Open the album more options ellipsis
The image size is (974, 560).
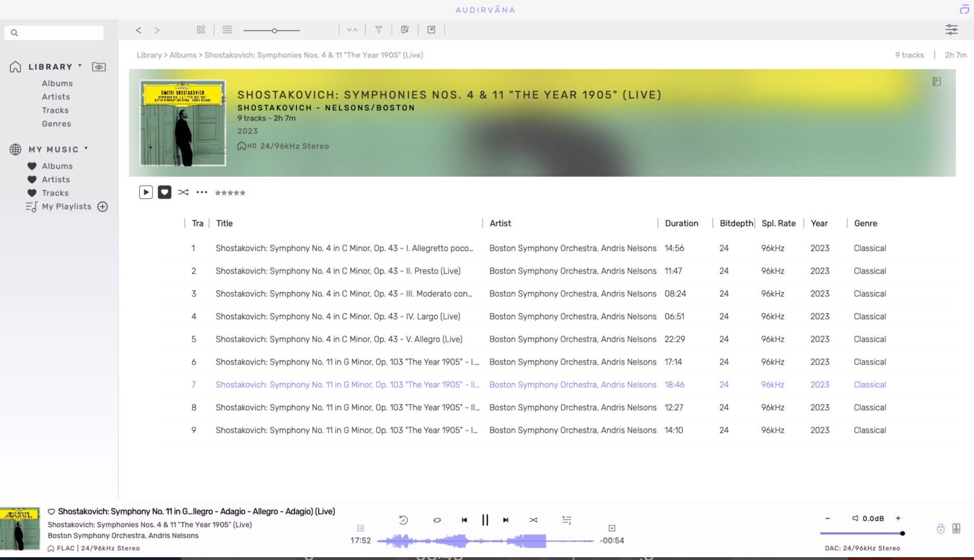pos(202,192)
